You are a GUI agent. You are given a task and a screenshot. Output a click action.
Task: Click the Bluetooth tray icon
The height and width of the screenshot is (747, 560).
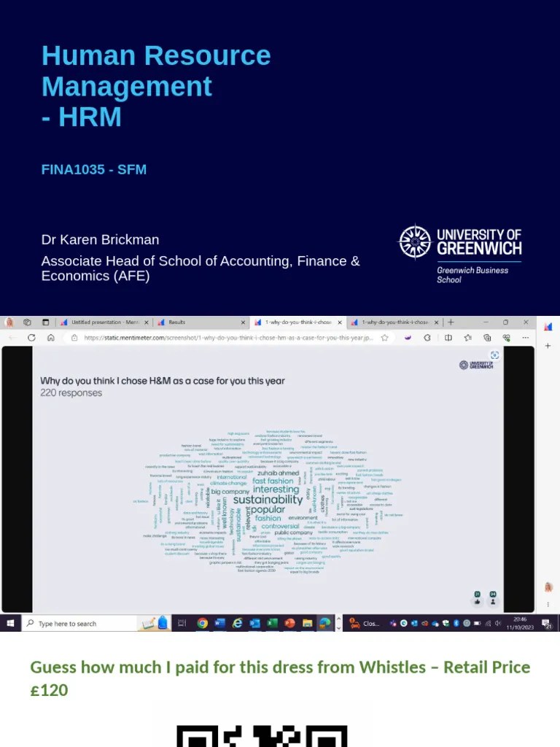click(456, 623)
